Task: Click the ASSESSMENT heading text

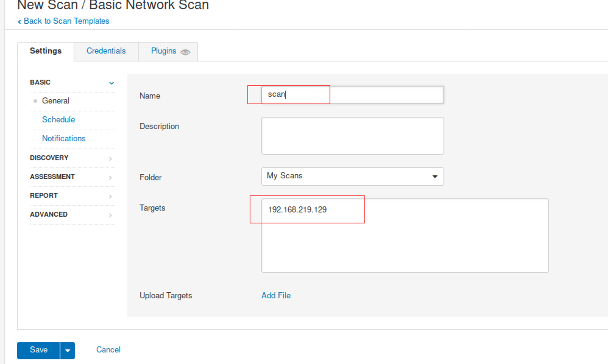Action: click(x=52, y=177)
